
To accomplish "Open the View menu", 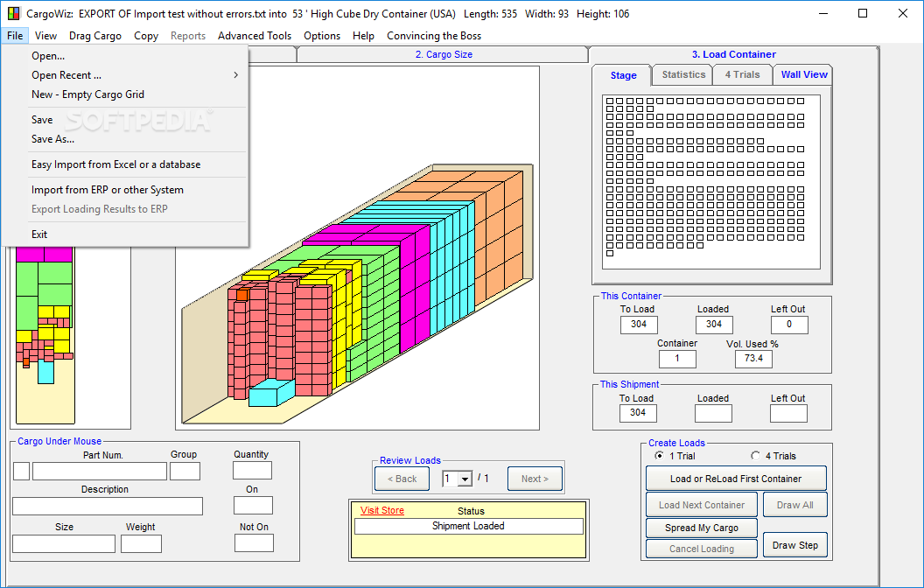I will (x=45, y=35).
